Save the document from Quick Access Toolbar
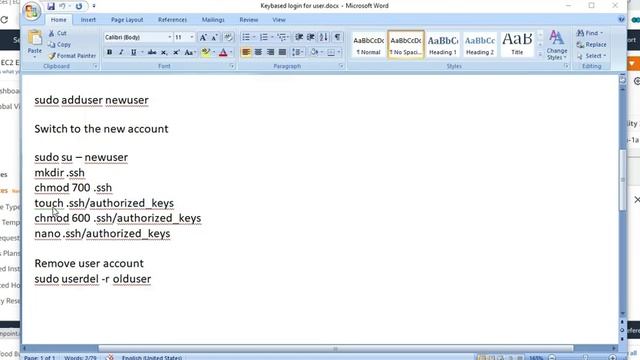The width and height of the screenshot is (640, 360). (x=51, y=6)
